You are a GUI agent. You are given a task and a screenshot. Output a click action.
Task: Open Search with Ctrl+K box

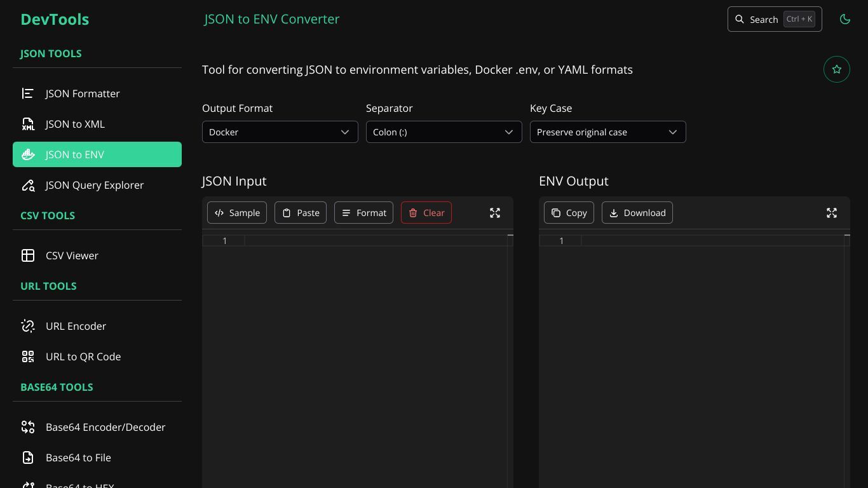775,19
